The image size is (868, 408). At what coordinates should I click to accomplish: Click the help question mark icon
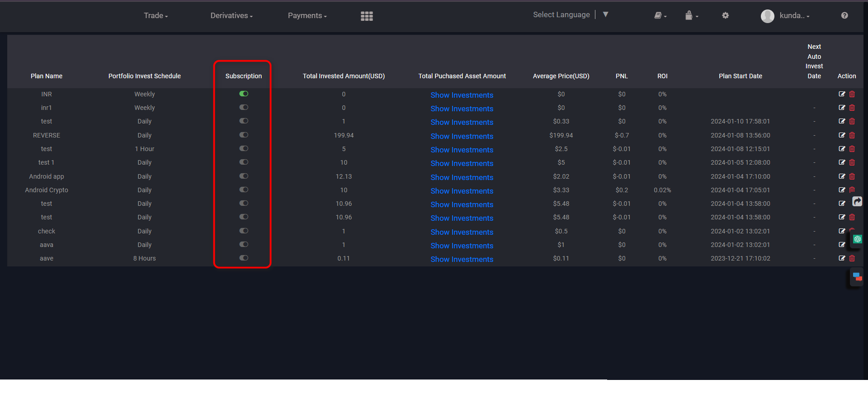coord(844,15)
